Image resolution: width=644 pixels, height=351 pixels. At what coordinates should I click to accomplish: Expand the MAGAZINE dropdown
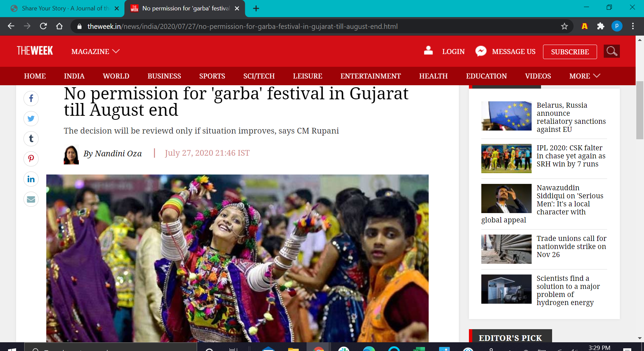[x=95, y=52]
